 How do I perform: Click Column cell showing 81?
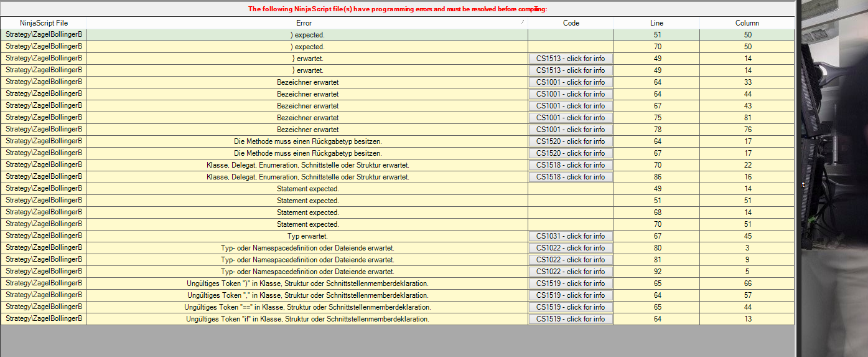click(x=747, y=118)
